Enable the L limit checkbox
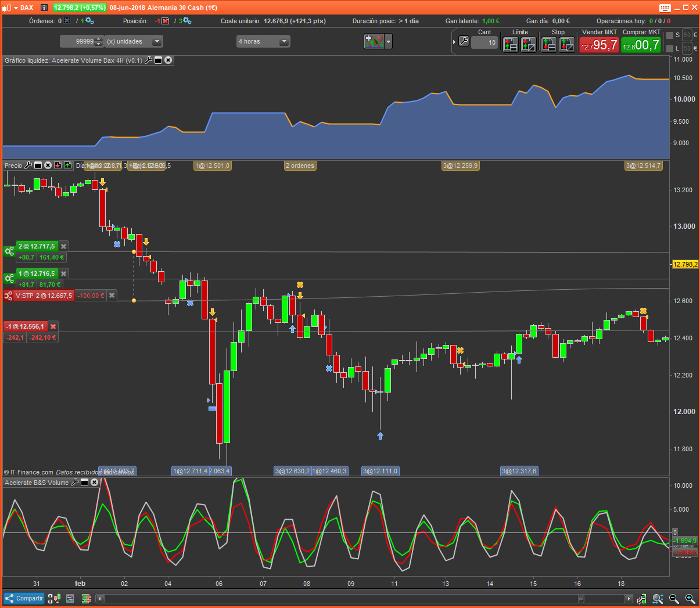 [x=670, y=49]
